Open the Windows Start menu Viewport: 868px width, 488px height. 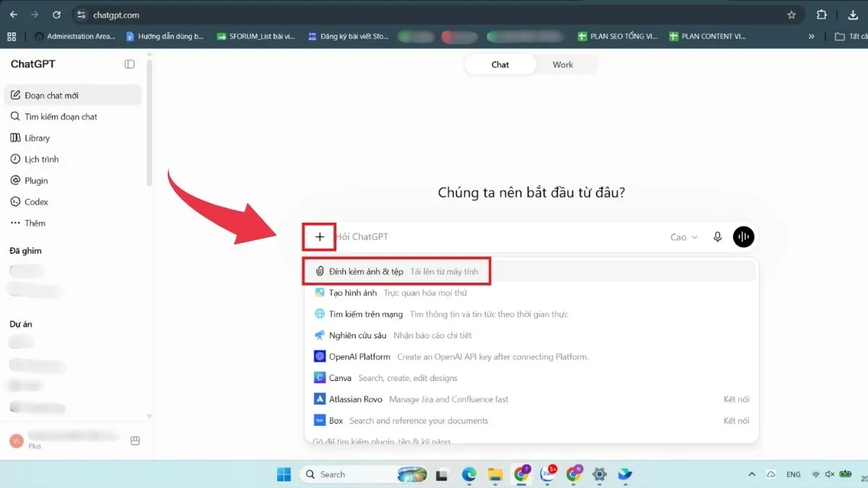283,474
